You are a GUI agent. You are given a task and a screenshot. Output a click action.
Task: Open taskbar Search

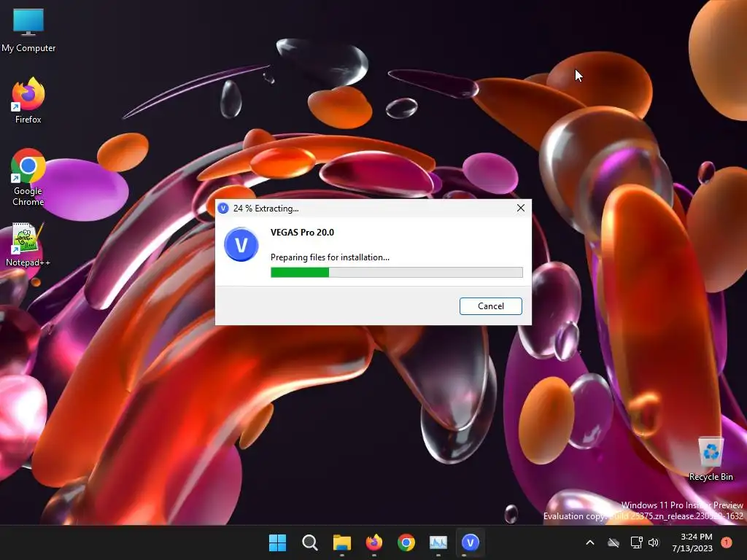309,542
